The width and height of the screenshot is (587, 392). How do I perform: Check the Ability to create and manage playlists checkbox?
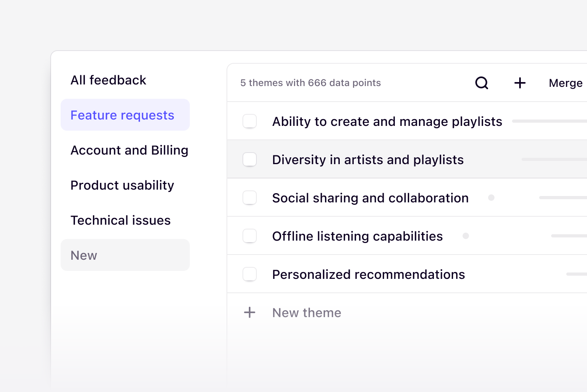[250, 121]
